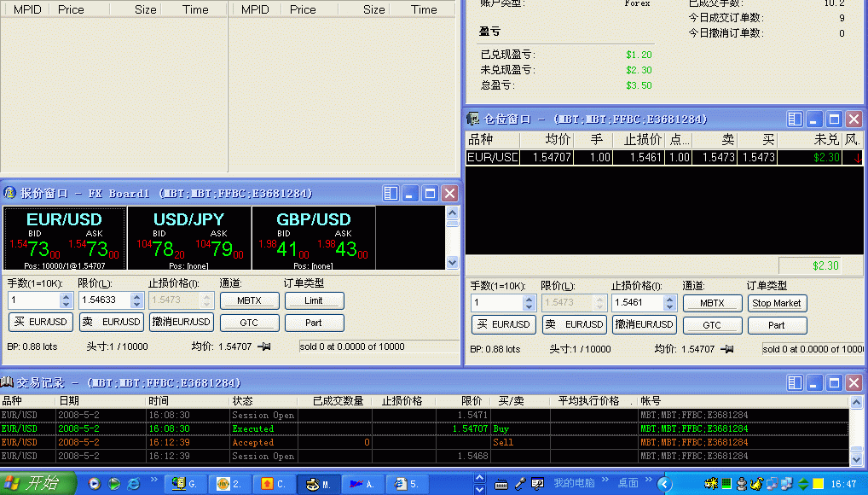Image resolution: width=868 pixels, height=495 pixels.
Task: Click the 仓位窗口 title bar app icon
Action: (472, 119)
